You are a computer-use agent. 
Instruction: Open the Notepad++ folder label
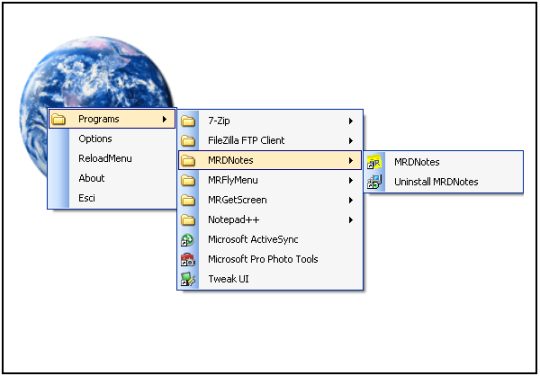(x=233, y=220)
